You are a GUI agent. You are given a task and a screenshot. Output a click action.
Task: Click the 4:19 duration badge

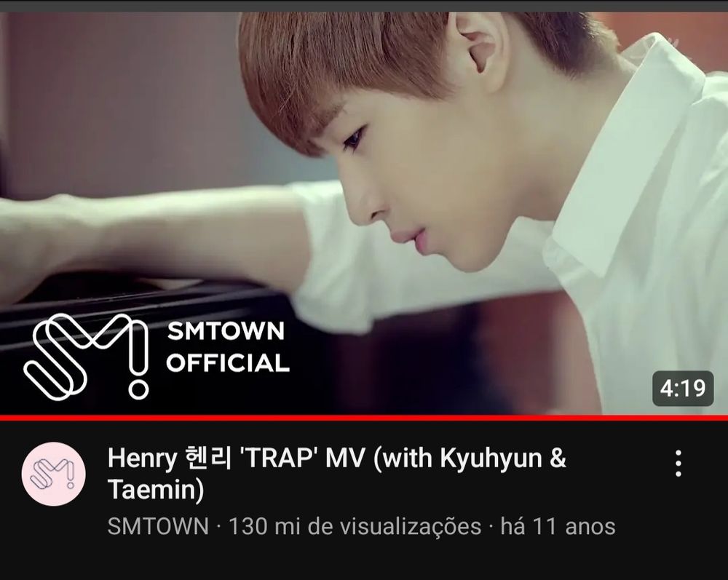(683, 389)
